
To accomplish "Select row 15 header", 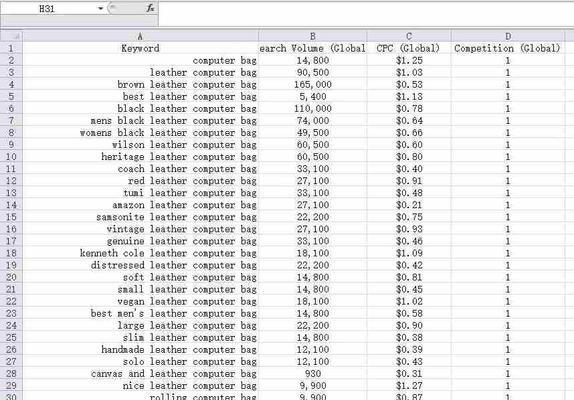I will (11, 217).
